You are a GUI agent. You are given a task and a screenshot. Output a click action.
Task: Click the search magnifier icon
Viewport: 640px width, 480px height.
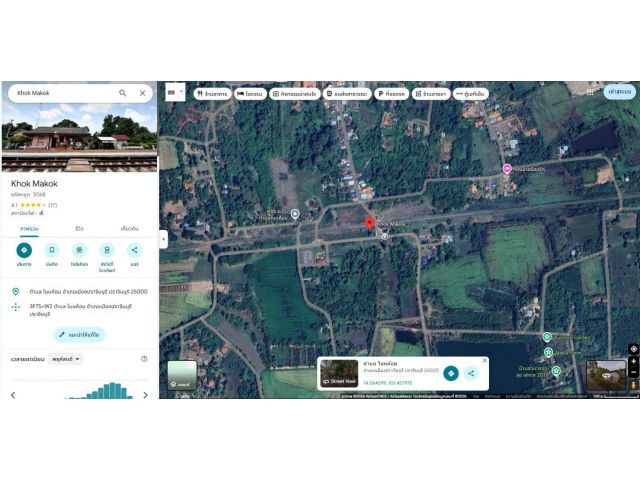click(122, 93)
